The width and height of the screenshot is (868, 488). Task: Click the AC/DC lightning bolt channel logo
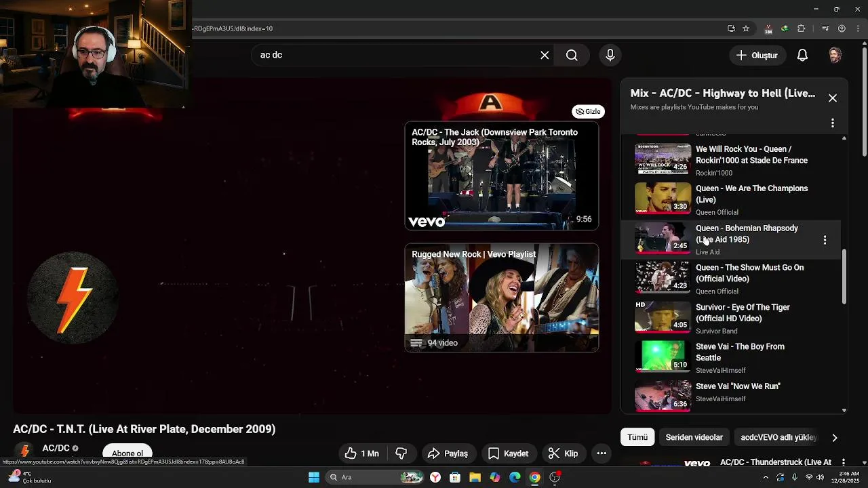(x=73, y=297)
